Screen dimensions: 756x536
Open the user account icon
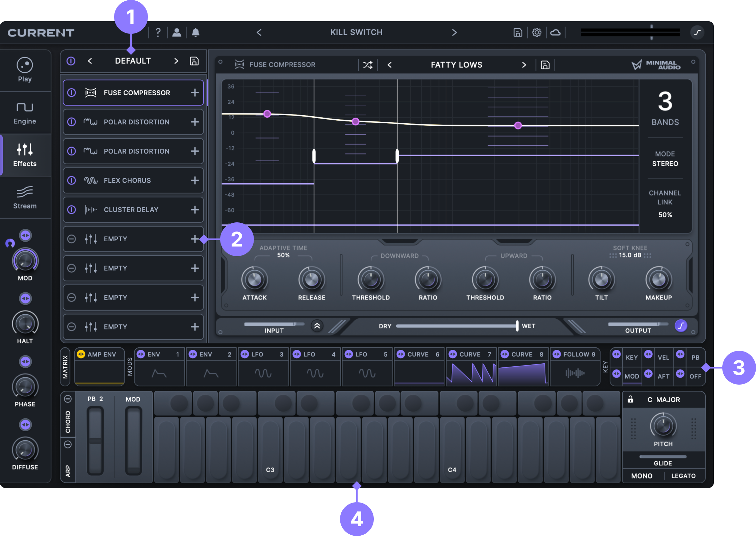click(177, 32)
